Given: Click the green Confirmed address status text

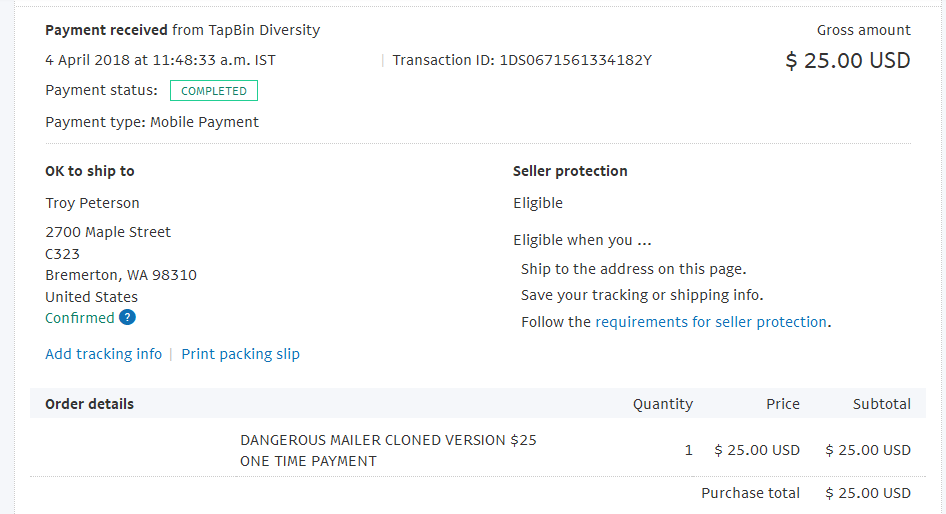Looking at the screenshot, I should point(80,318).
